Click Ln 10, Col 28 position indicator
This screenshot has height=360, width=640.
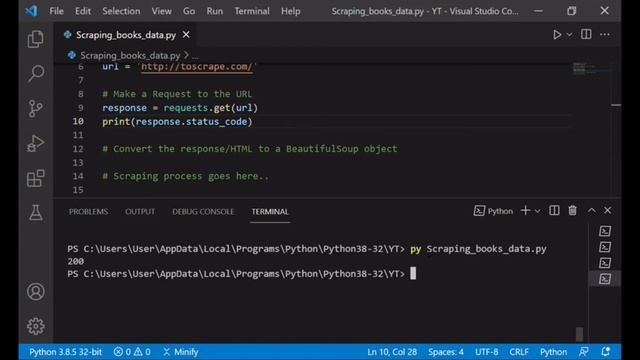(392, 352)
